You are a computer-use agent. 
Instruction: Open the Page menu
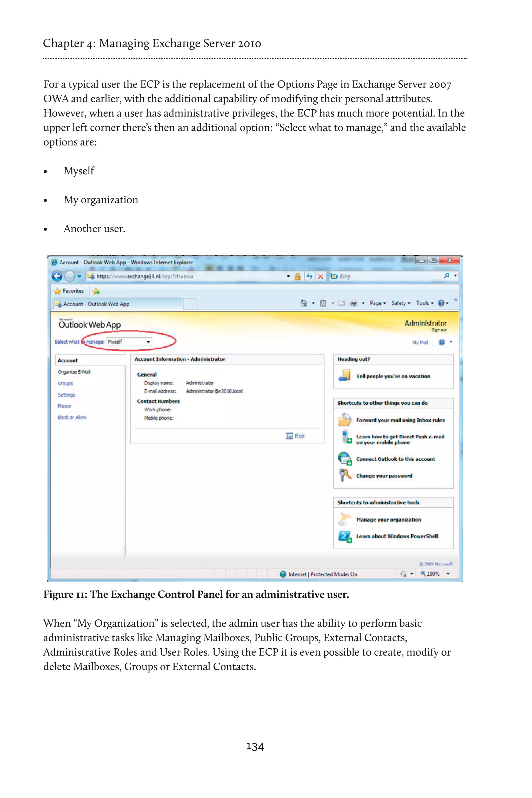pos(378,303)
